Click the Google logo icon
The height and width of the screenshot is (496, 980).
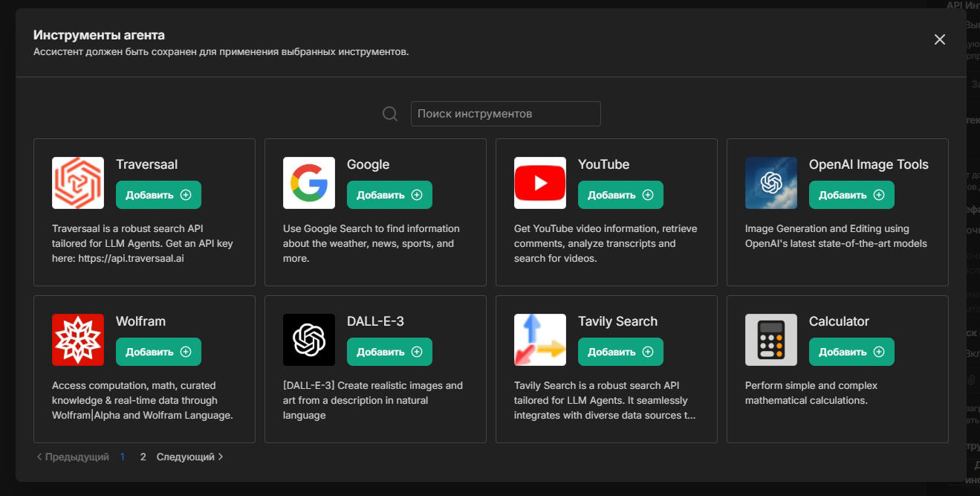click(x=309, y=183)
